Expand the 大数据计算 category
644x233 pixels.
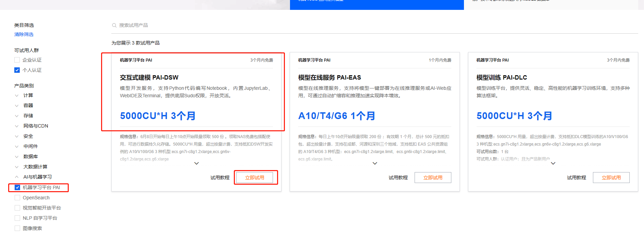pyautogui.click(x=17, y=167)
